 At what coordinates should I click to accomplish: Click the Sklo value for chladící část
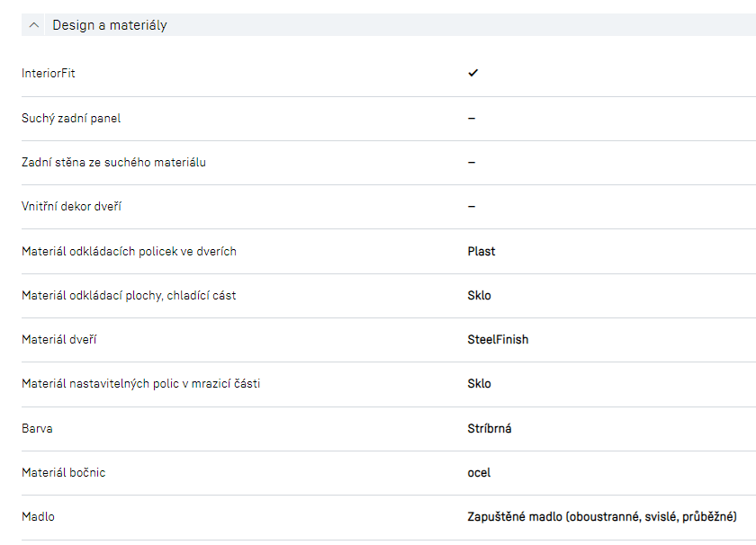pyautogui.click(x=480, y=295)
